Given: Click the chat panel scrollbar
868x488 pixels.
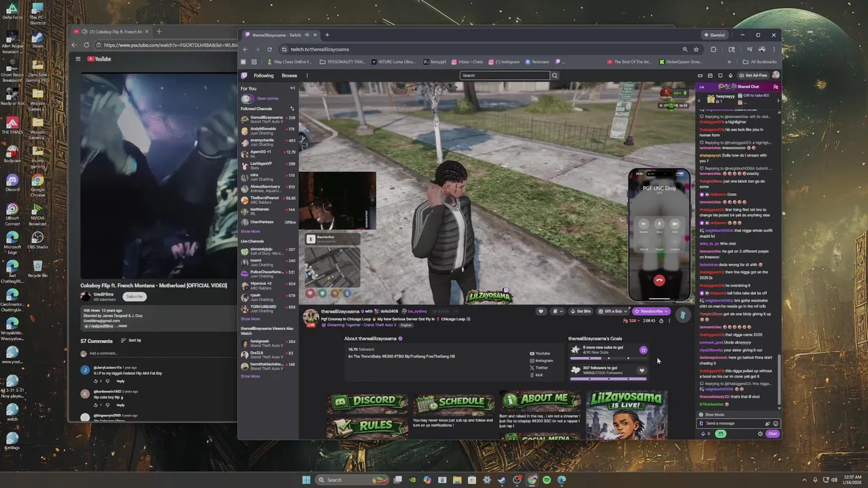Looking at the screenshot, I should coord(779,381).
